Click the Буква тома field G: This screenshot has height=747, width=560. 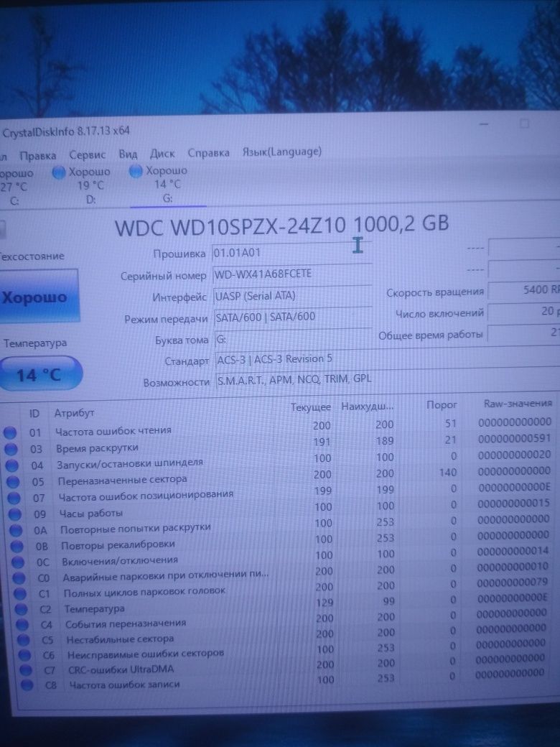click(x=294, y=339)
